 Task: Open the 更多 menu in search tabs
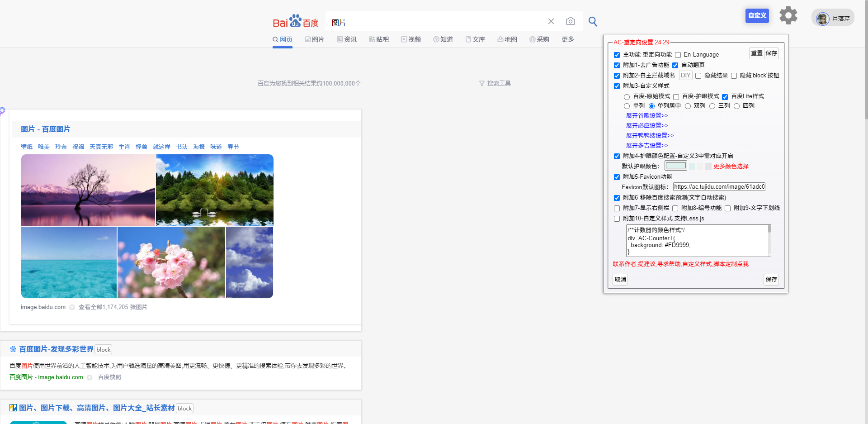pyautogui.click(x=568, y=39)
